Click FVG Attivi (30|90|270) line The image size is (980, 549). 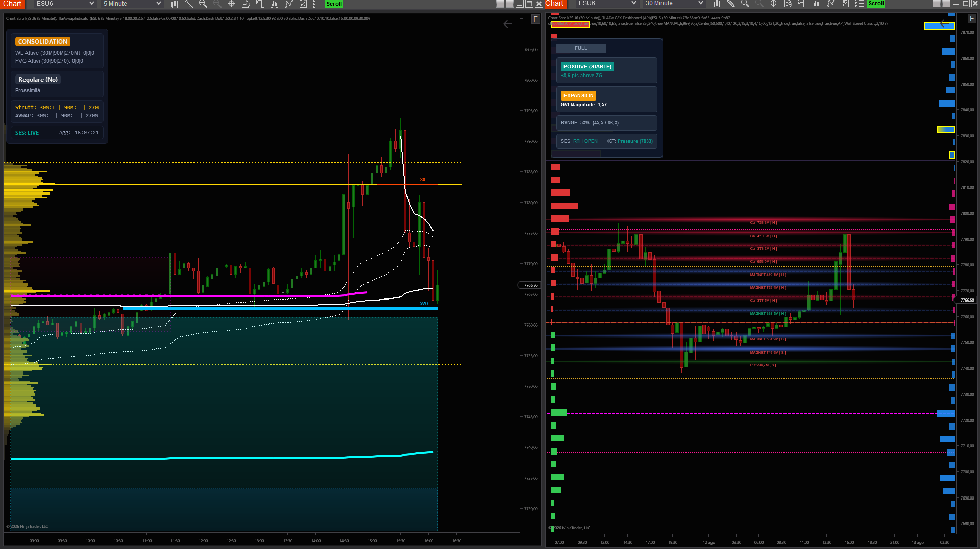(x=49, y=61)
